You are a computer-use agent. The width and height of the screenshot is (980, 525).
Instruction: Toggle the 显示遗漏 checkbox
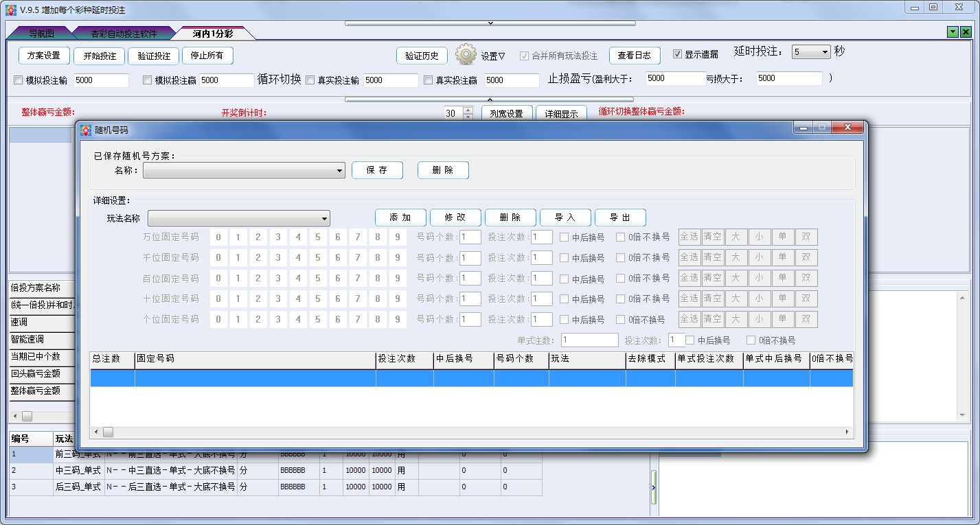pyautogui.click(x=677, y=54)
